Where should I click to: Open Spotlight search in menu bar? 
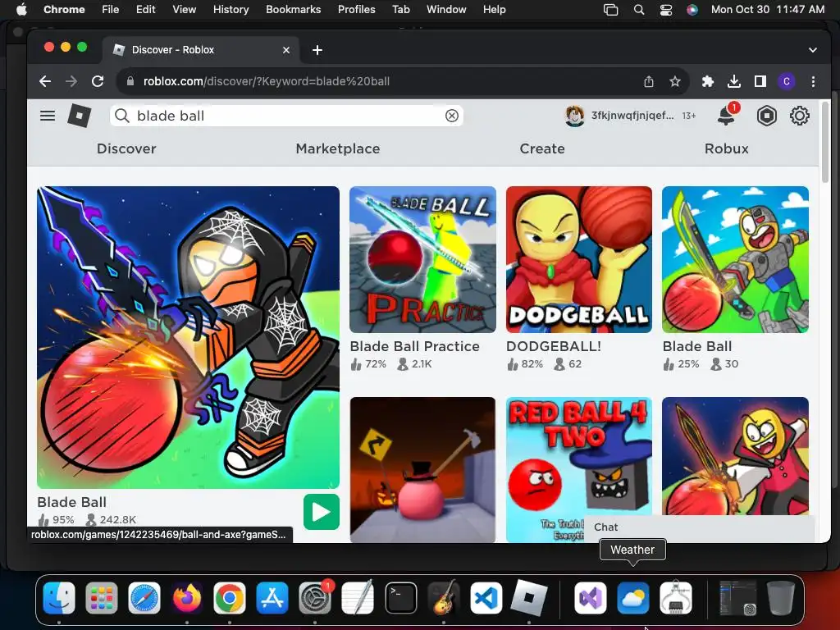638,10
